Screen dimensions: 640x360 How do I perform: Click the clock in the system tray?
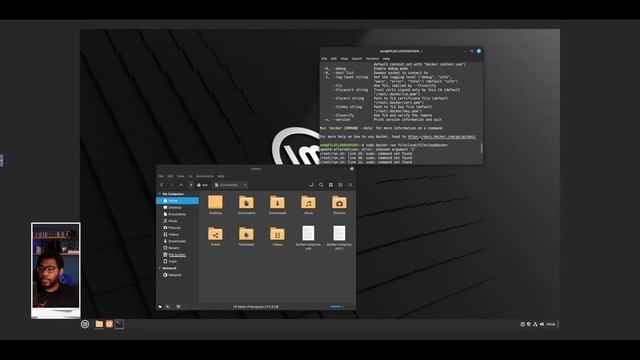coord(550,324)
